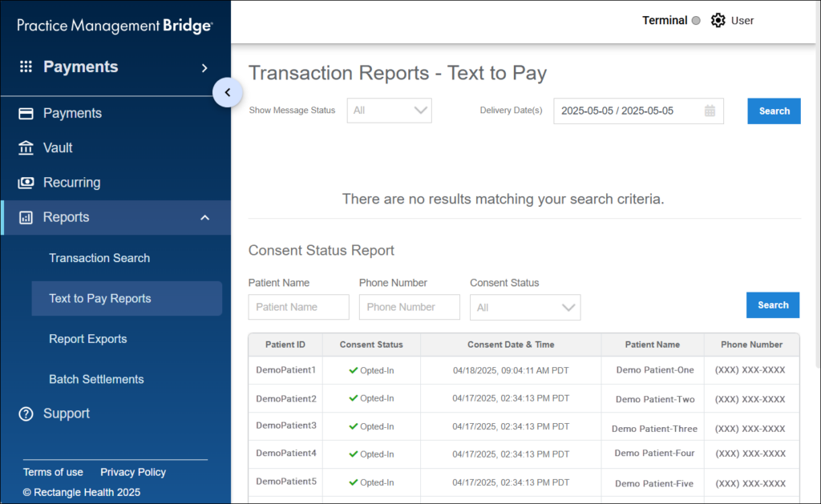Select the DemoPatient2 cell
The image size is (821, 504).
click(286, 399)
